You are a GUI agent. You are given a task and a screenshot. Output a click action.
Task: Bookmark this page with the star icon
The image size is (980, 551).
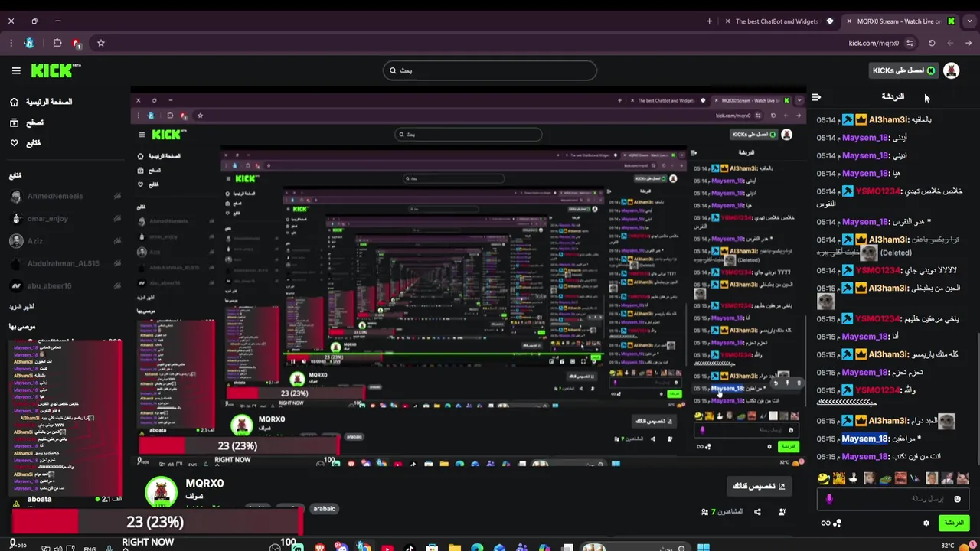coord(100,43)
